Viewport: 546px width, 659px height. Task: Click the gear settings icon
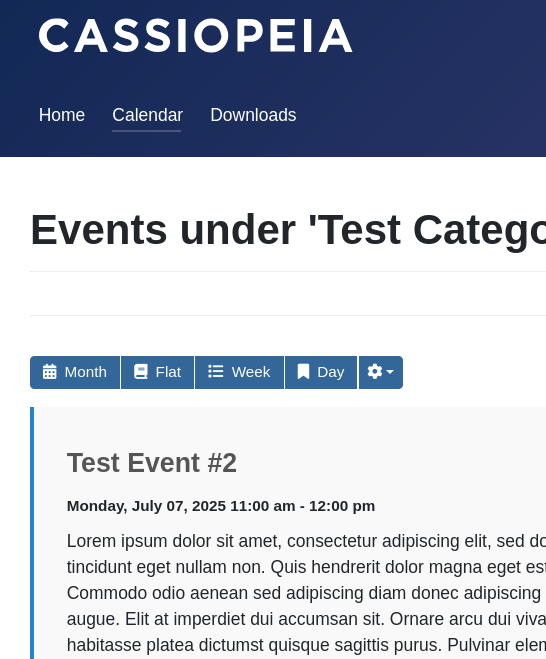click(375, 372)
